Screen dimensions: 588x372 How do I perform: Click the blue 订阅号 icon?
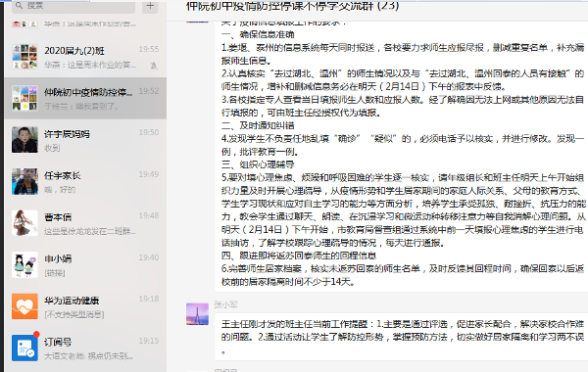pyautogui.click(x=24, y=349)
